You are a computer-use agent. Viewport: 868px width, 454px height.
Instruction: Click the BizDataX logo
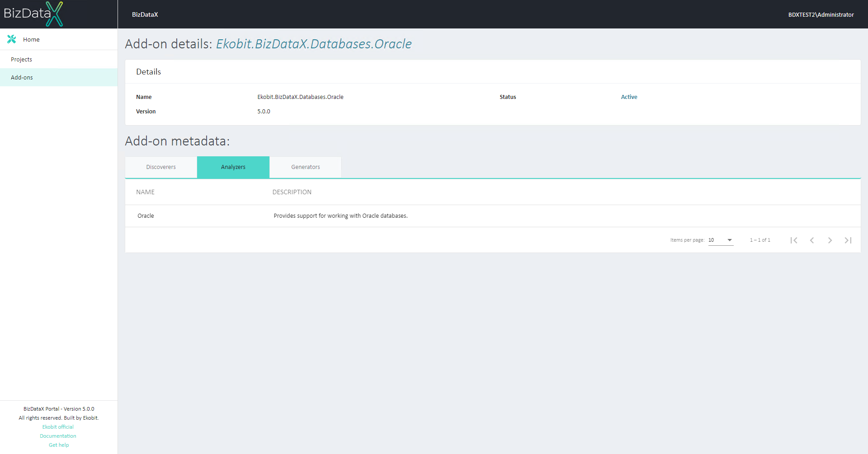tap(33, 14)
